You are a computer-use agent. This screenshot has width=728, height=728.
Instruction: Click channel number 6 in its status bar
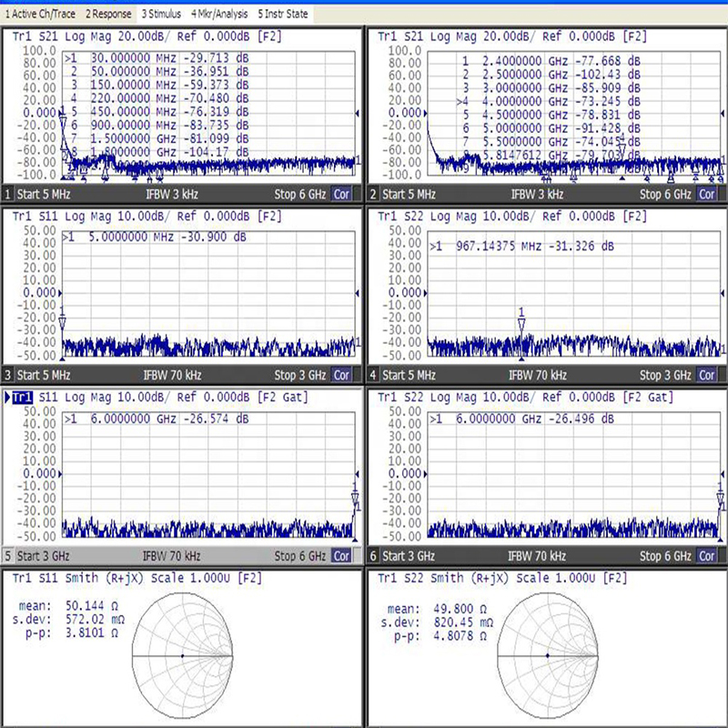pyautogui.click(x=373, y=556)
